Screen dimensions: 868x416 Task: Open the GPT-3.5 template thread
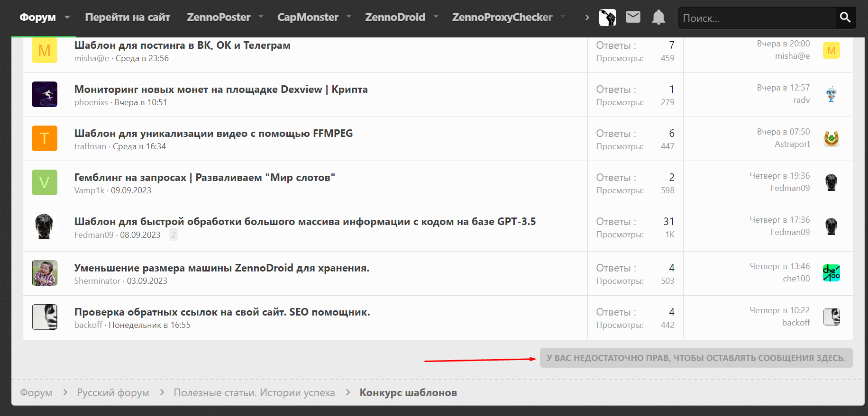[305, 222]
